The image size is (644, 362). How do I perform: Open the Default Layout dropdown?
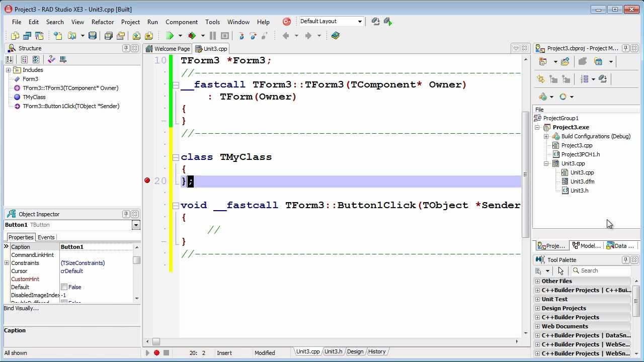pos(360,22)
